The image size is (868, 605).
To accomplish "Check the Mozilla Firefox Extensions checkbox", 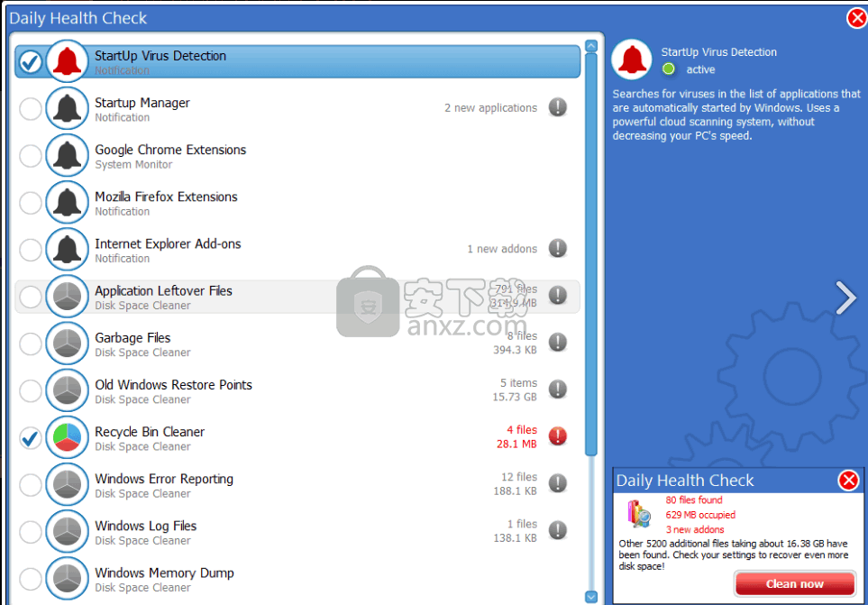I will point(31,203).
